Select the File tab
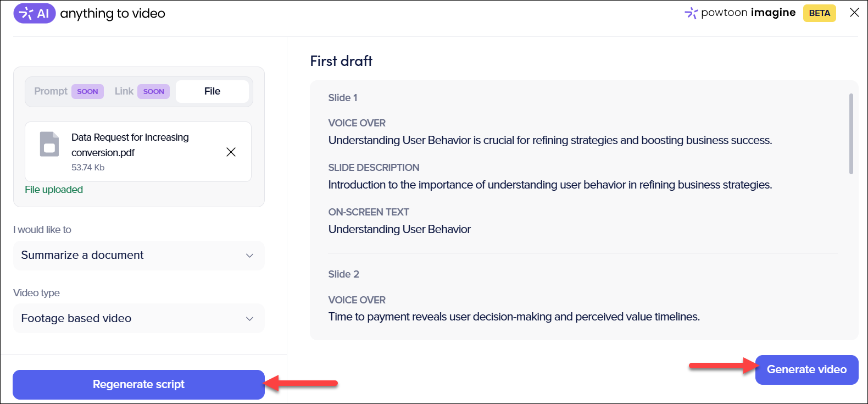The image size is (868, 404). (x=212, y=91)
